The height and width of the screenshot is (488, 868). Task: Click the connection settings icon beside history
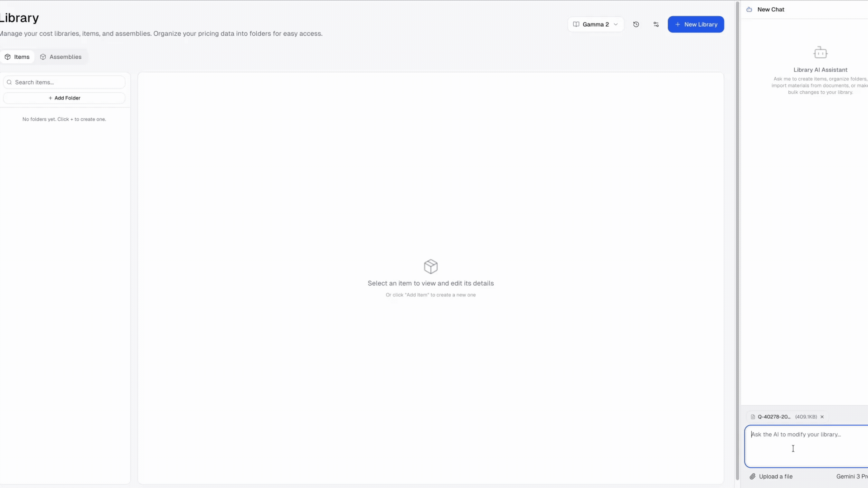tap(656, 24)
